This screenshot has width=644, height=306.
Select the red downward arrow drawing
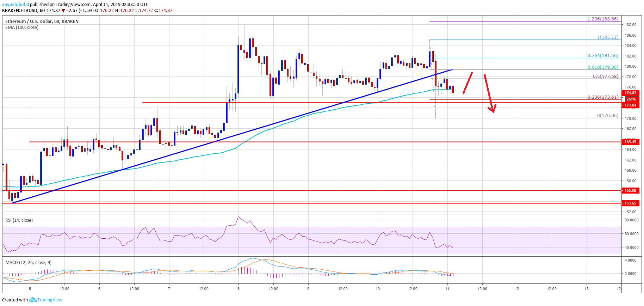click(x=489, y=93)
